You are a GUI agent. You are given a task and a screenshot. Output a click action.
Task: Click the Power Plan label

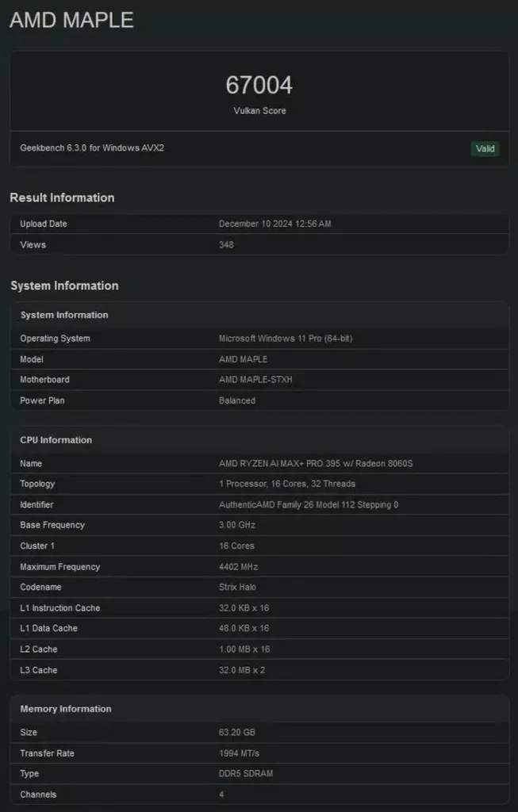42,400
